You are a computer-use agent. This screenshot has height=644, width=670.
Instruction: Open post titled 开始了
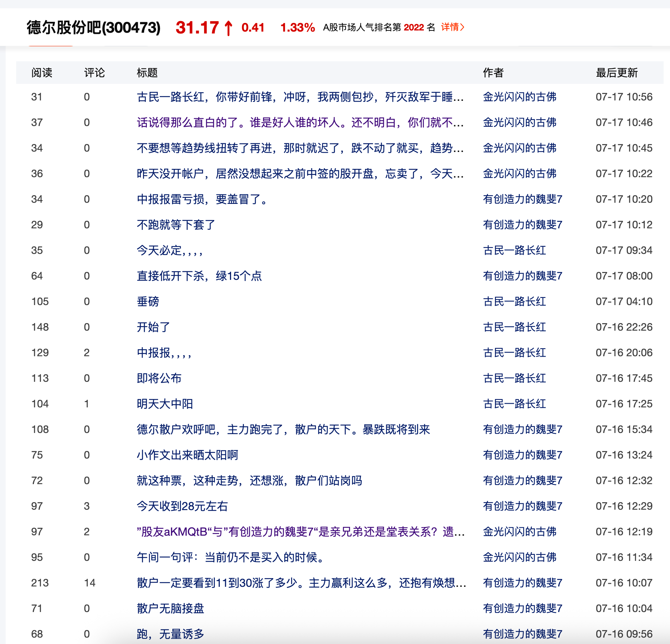coord(154,327)
